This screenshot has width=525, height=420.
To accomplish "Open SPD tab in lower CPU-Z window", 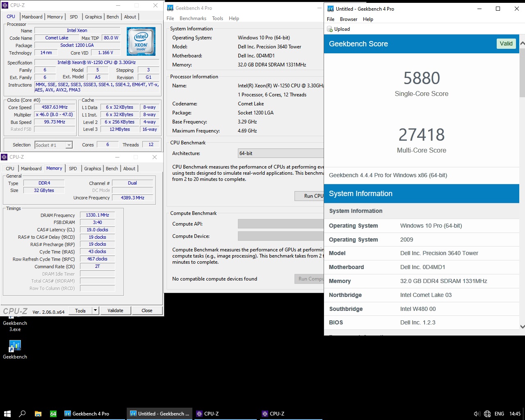I will (x=73, y=169).
